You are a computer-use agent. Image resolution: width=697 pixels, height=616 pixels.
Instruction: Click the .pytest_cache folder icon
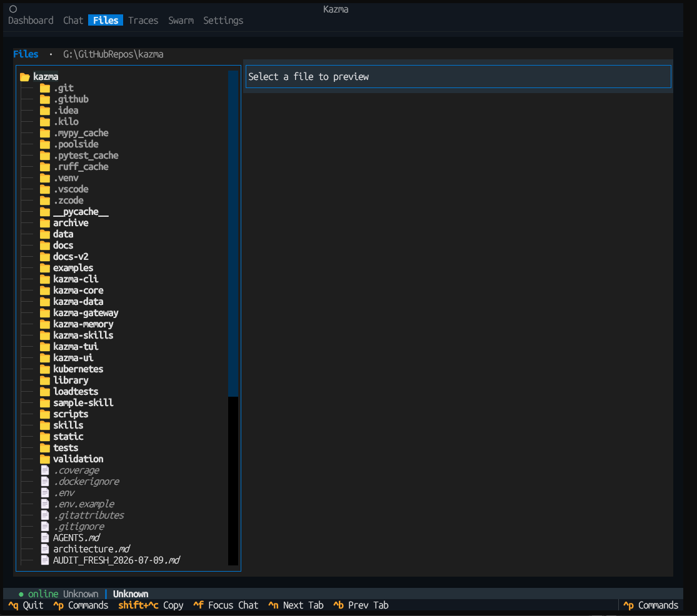click(x=45, y=156)
